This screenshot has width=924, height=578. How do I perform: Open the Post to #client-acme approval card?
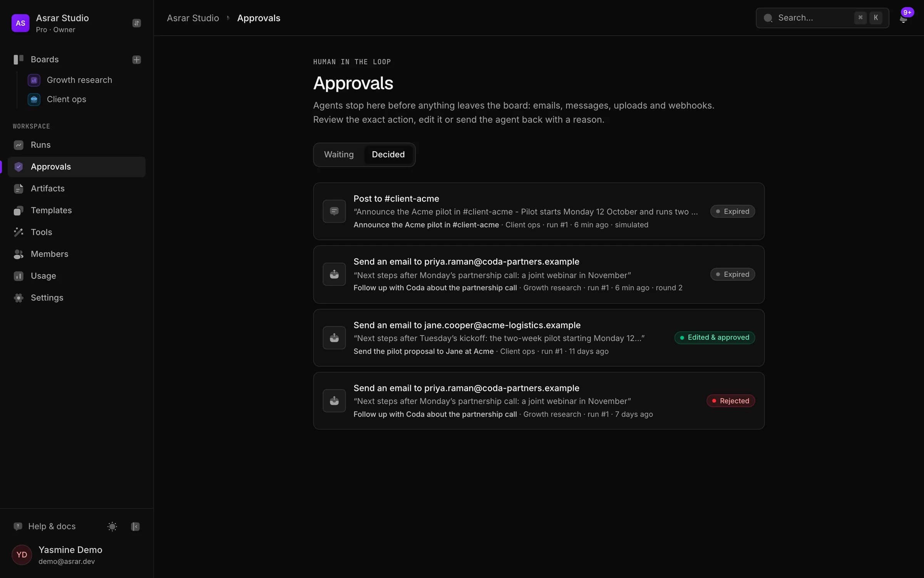539,211
